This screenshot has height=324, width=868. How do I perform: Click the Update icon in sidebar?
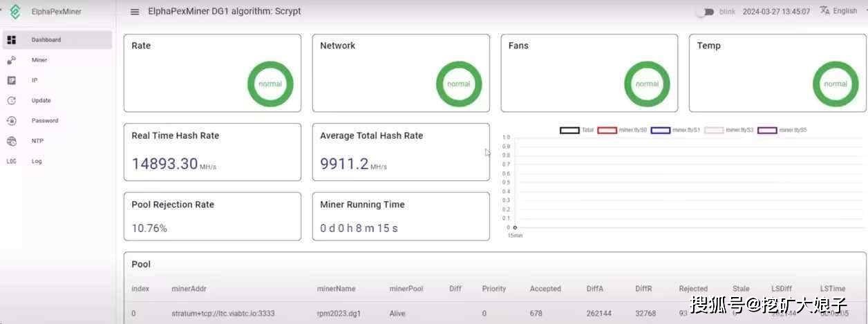tap(11, 101)
